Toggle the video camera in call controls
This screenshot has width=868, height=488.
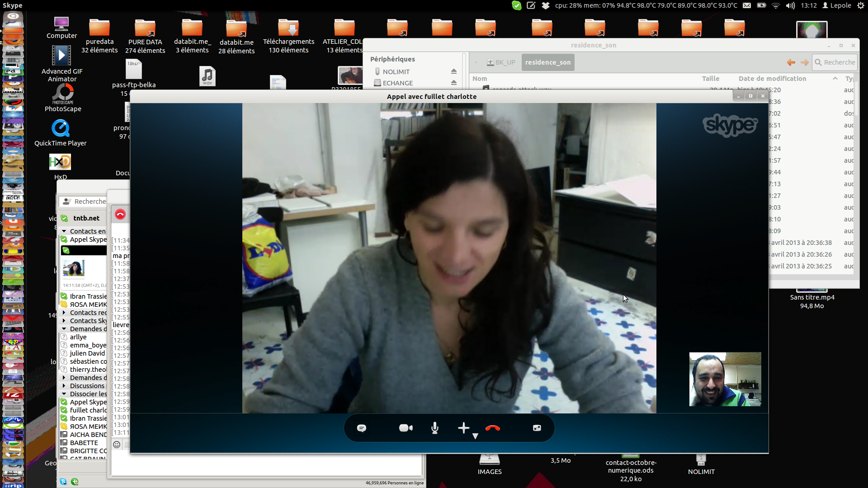pyautogui.click(x=406, y=428)
